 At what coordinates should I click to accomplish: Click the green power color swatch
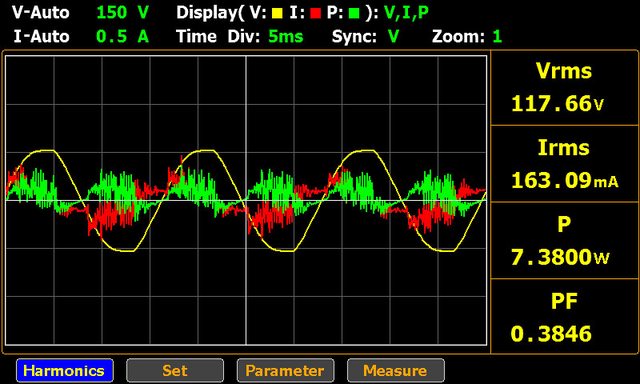click(354, 13)
